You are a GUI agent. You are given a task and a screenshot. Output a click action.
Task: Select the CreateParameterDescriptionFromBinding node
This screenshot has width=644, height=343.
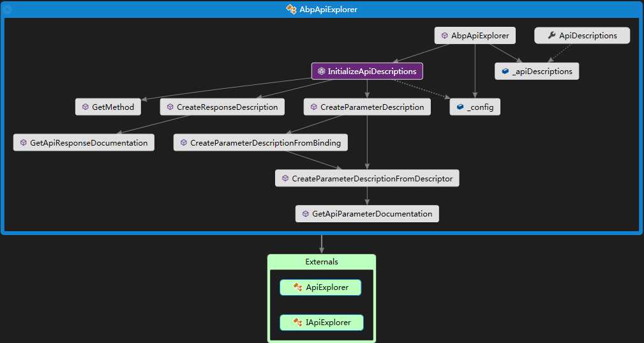pos(260,143)
